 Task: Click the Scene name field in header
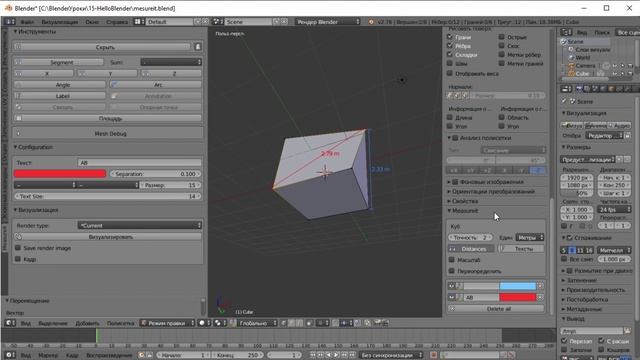point(248,22)
